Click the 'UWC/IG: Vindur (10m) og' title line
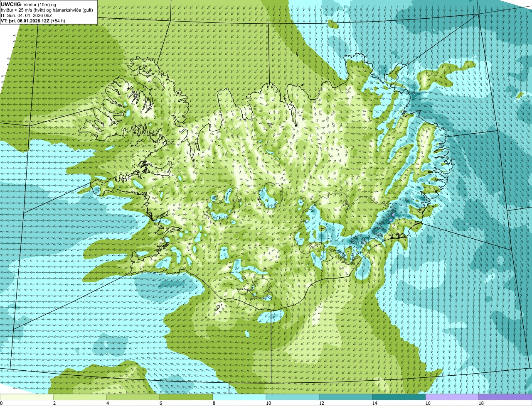The height and width of the screenshot is (406, 532). point(29,4)
